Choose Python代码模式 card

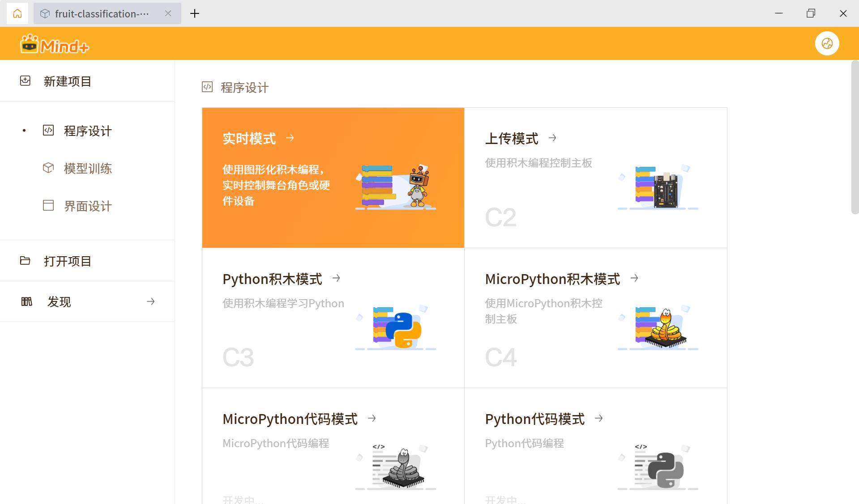(x=595, y=447)
